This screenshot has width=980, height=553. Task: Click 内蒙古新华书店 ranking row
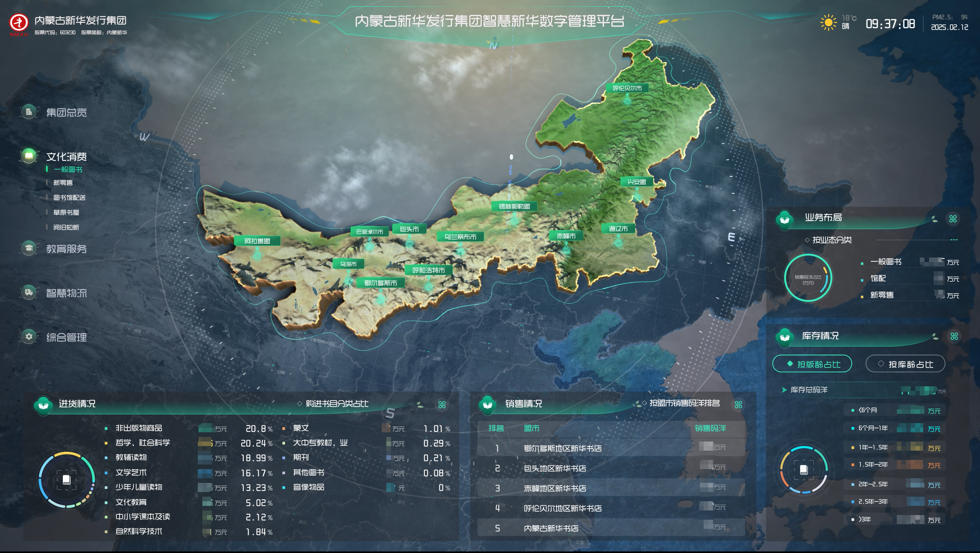(611, 528)
